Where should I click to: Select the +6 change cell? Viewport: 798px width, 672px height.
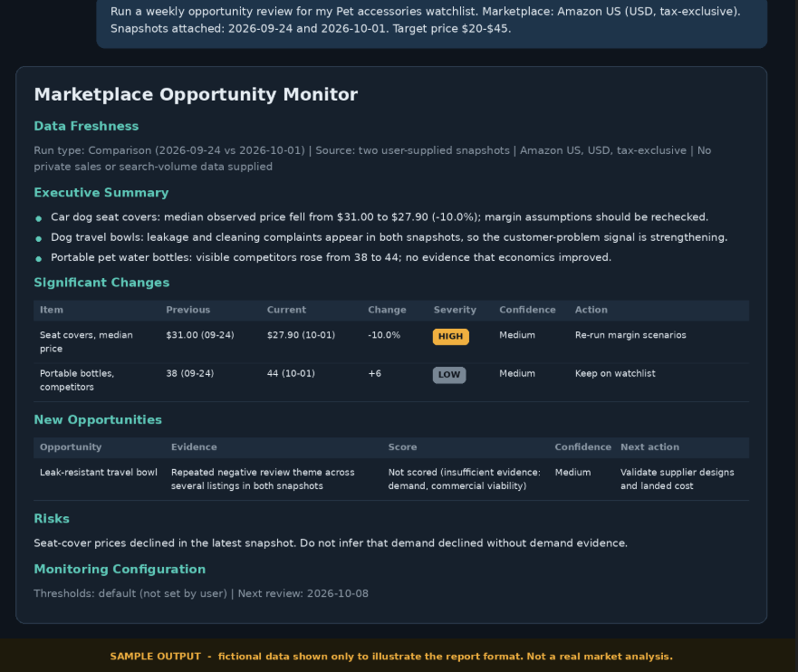point(375,374)
